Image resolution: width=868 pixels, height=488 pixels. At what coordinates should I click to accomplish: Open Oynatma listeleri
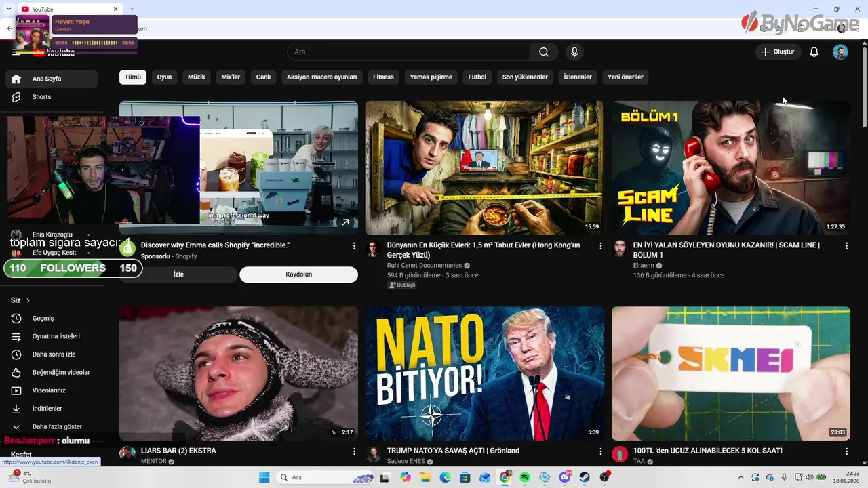52,336
